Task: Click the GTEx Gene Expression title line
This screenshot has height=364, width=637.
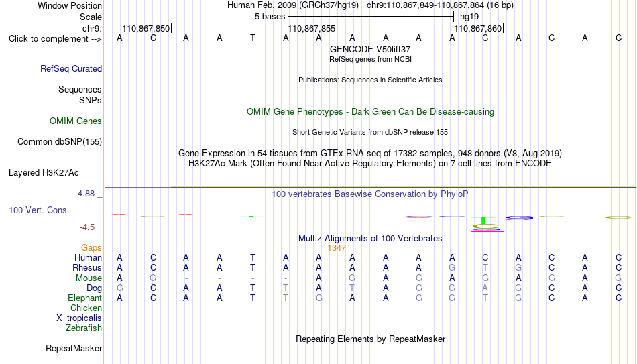Action: (370, 153)
